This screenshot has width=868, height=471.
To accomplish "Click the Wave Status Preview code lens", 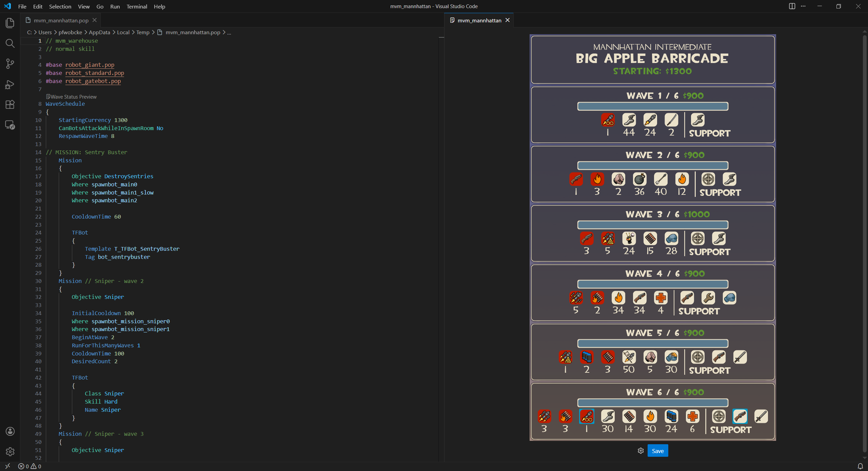I will [71, 97].
